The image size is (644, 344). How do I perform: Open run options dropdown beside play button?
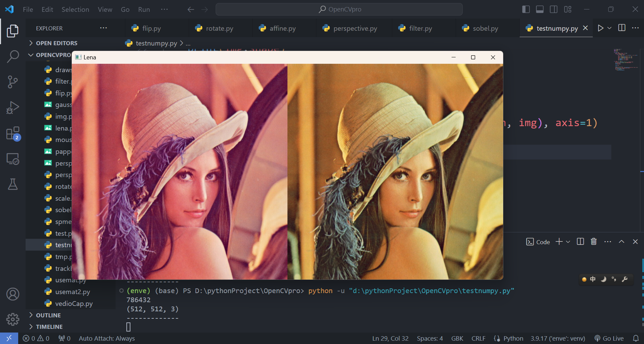coord(609,28)
